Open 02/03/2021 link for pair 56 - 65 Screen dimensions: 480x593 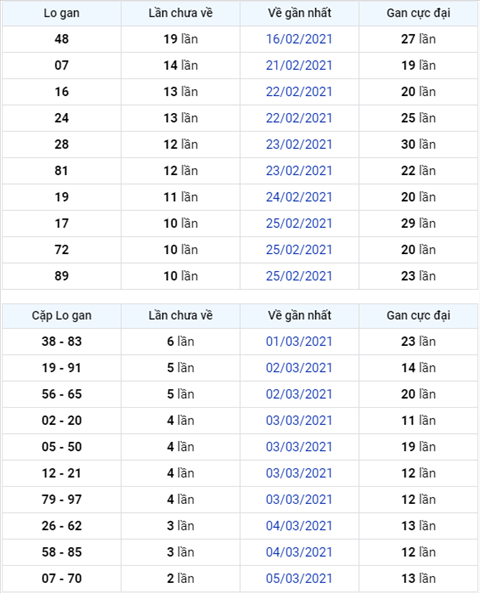[299, 394]
